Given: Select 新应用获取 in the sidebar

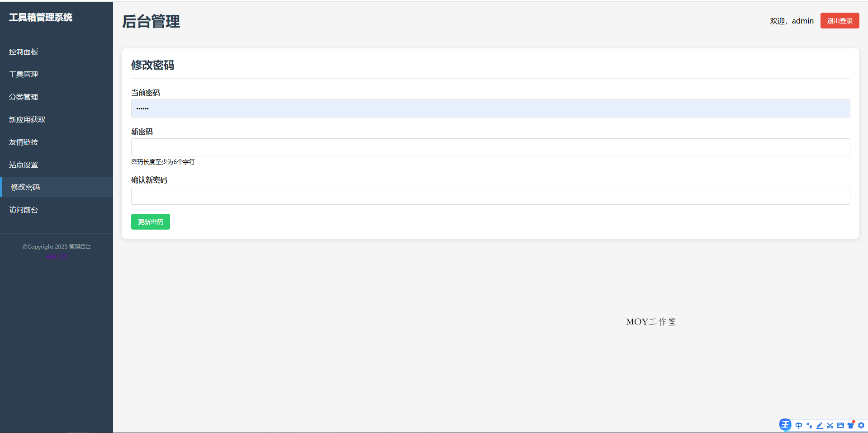Looking at the screenshot, I should tap(27, 120).
